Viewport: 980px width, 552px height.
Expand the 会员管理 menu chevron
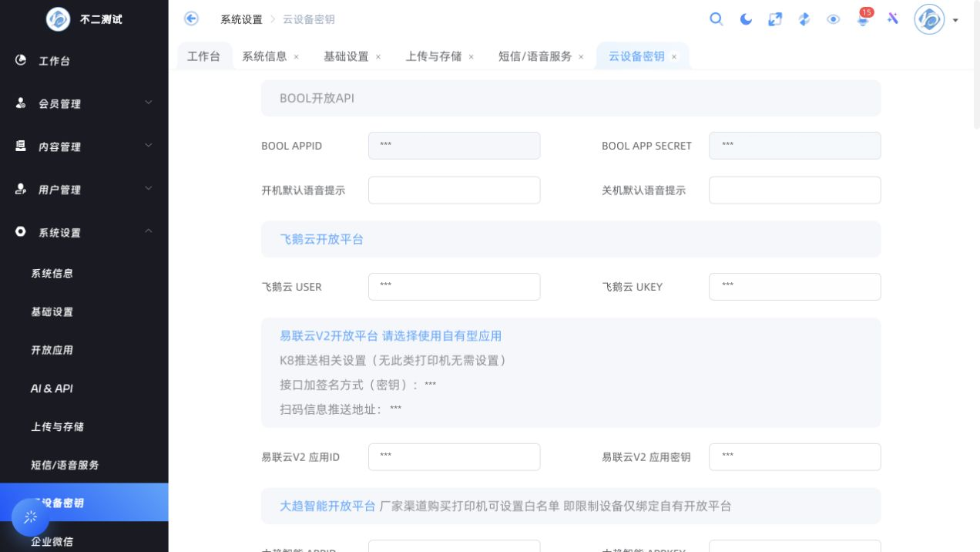point(149,103)
